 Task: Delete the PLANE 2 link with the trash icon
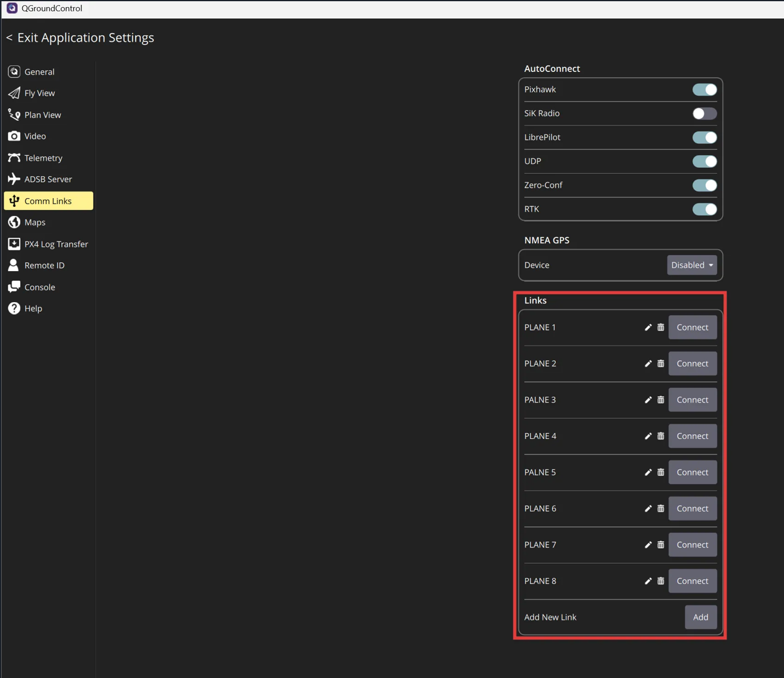661,363
